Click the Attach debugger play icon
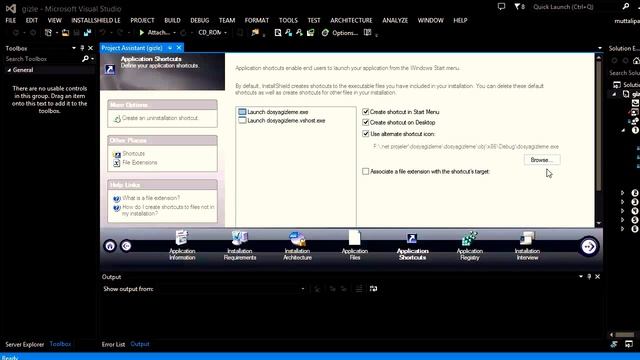Screen dimensions: 640x360 (x=142, y=33)
